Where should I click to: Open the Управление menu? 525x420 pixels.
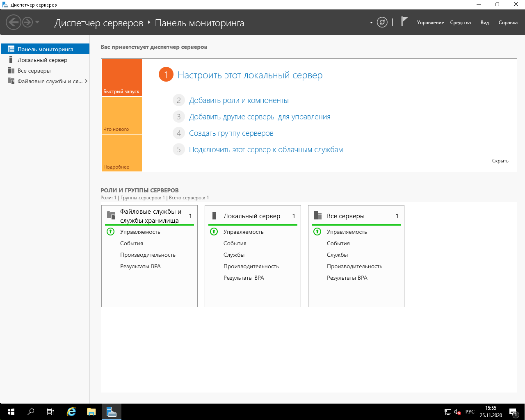coord(430,23)
